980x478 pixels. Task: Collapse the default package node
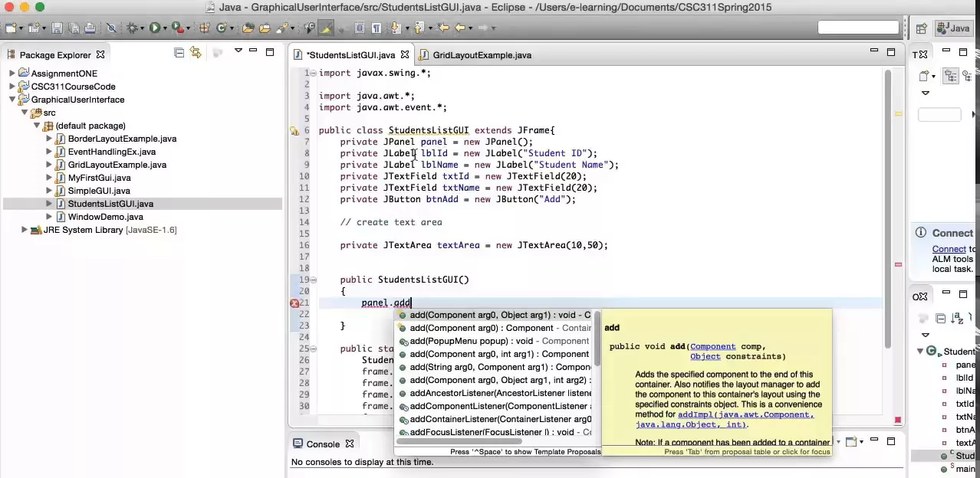pyautogui.click(x=37, y=126)
